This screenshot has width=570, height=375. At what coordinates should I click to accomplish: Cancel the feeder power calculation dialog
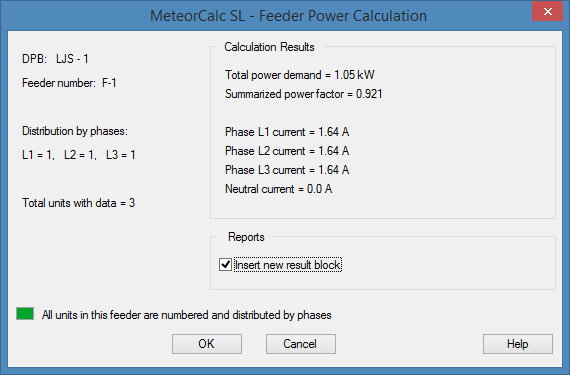pyautogui.click(x=301, y=344)
